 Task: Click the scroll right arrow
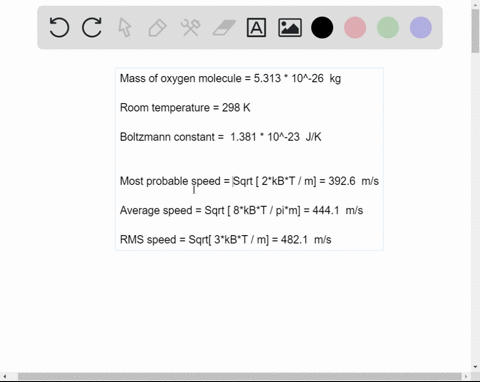pyautogui.click(x=466, y=377)
